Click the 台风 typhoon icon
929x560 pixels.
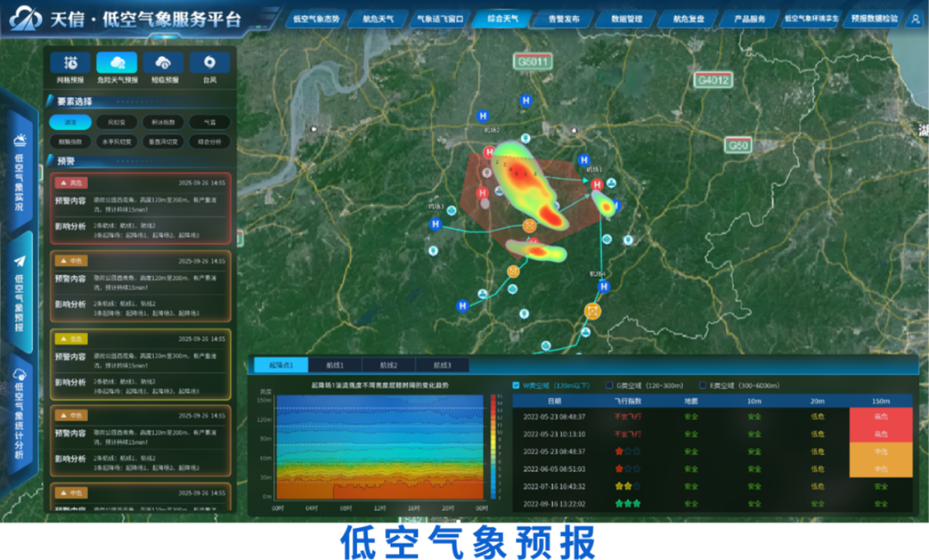209,63
